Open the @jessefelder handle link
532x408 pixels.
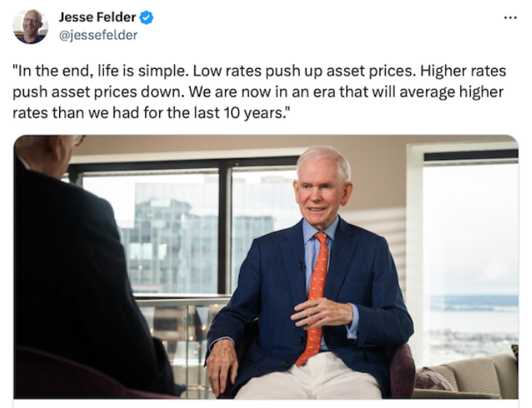98,35
